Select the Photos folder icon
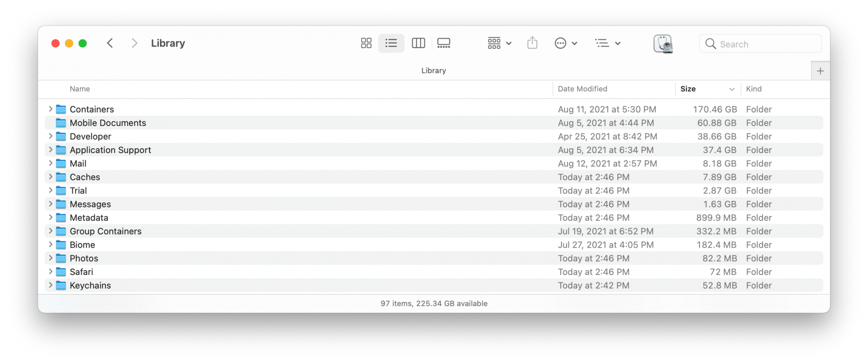 tap(61, 258)
